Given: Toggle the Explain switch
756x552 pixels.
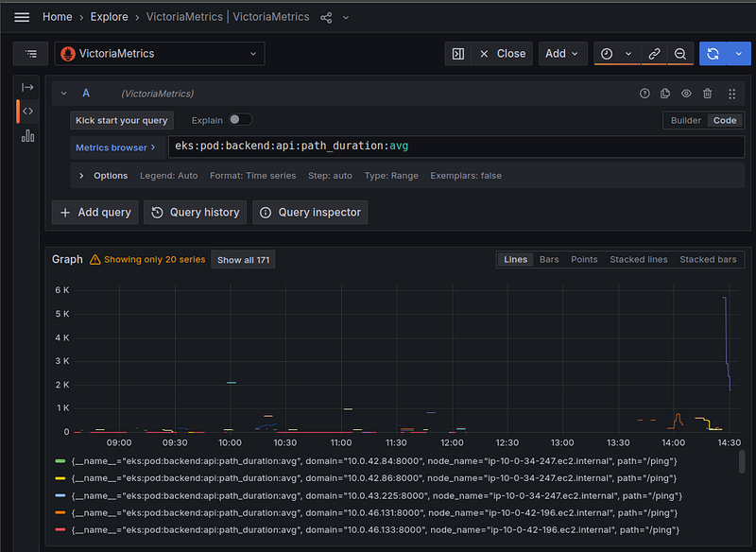Looking at the screenshot, I should 240,120.
